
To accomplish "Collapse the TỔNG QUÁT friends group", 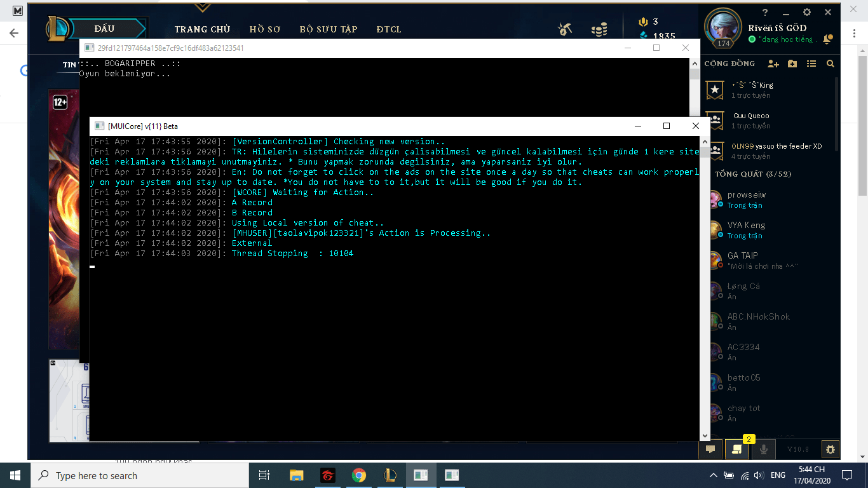I will click(753, 173).
